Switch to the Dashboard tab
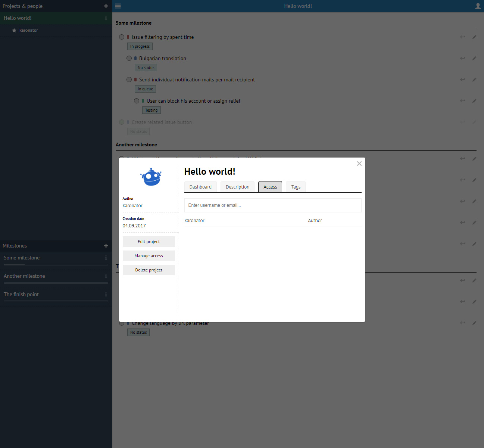This screenshot has height=448, width=484. coord(200,187)
